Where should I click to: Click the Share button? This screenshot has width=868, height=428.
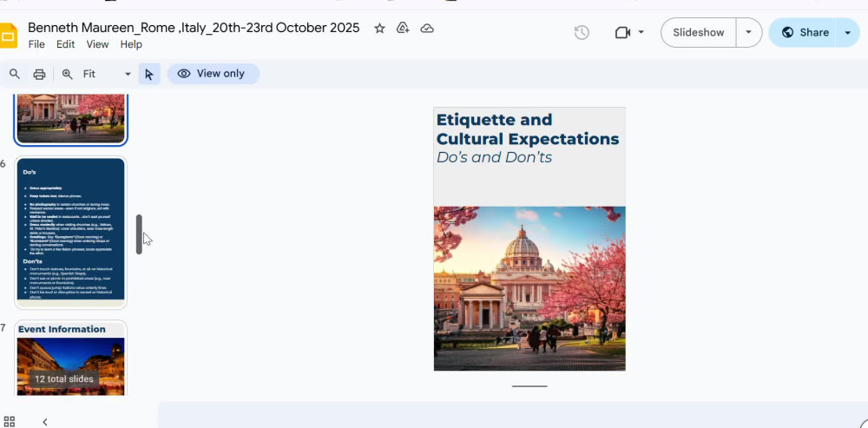pyautogui.click(x=805, y=33)
